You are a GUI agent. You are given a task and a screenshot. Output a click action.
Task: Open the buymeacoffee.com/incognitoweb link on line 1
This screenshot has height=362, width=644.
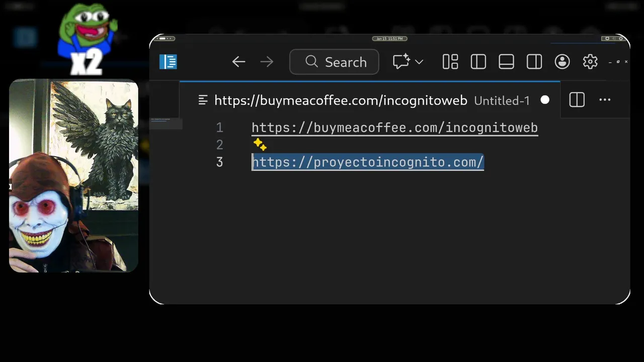[394, 128]
